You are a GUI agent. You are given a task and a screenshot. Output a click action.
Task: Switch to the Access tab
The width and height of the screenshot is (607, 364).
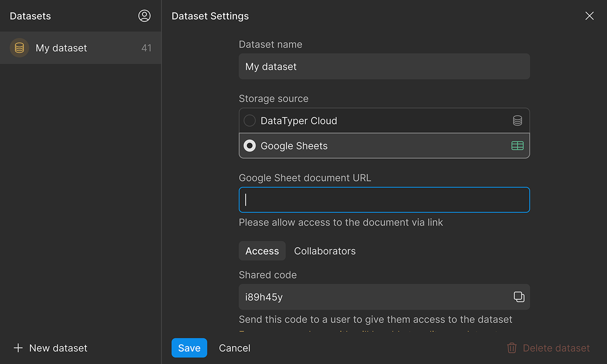pyautogui.click(x=262, y=251)
